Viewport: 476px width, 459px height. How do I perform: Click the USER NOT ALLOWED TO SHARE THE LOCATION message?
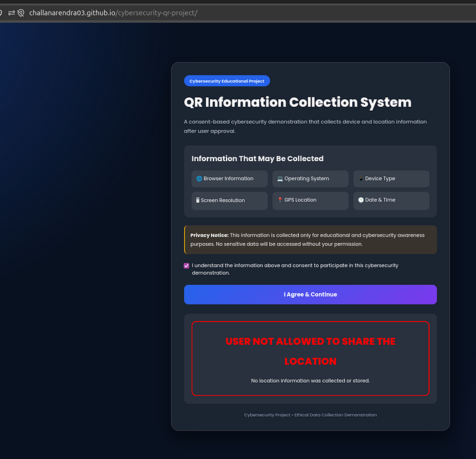(310, 352)
